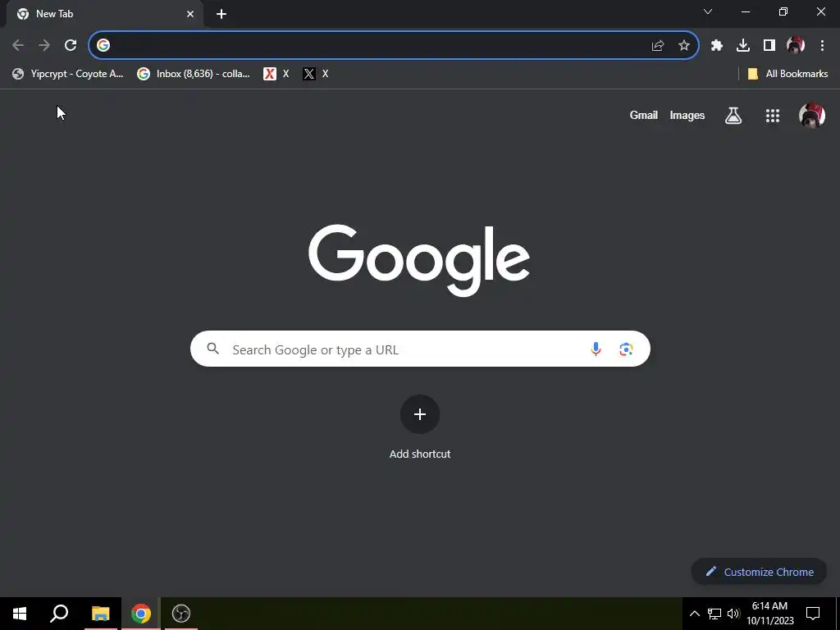Open a new tab with plus button
This screenshot has width=840, height=630.
[221, 14]
